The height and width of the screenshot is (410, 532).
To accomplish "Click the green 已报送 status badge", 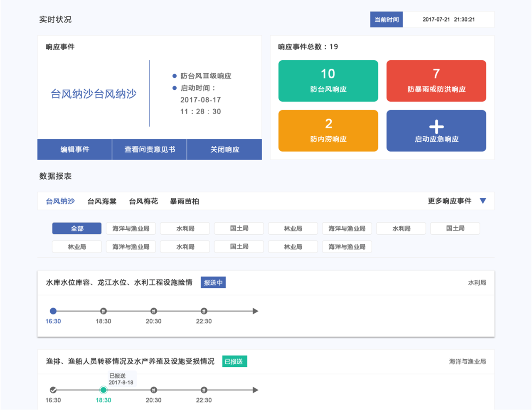I will pyautogui.click(x=235, y=361).
